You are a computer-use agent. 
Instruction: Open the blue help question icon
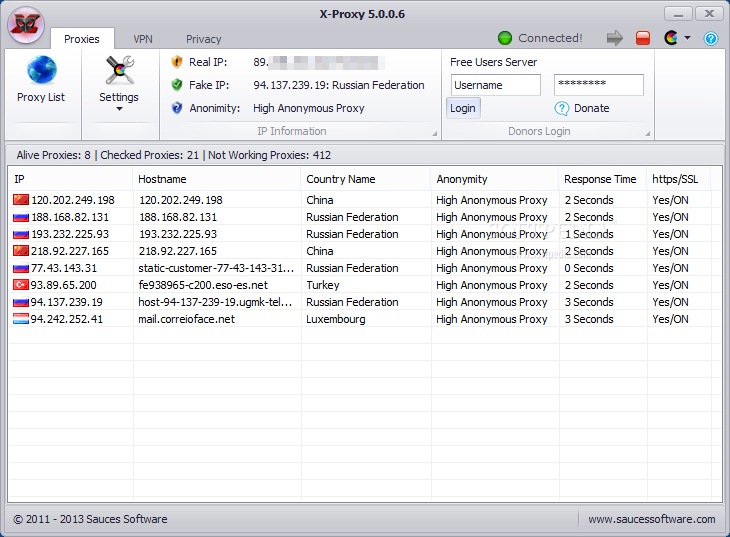[710, 38]
